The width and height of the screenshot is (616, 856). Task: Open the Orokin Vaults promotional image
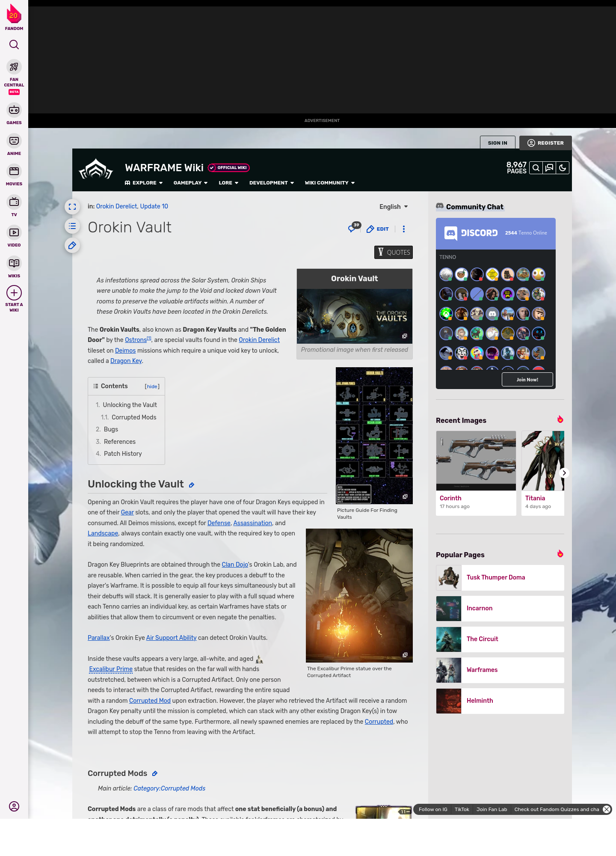click(355, 316)
